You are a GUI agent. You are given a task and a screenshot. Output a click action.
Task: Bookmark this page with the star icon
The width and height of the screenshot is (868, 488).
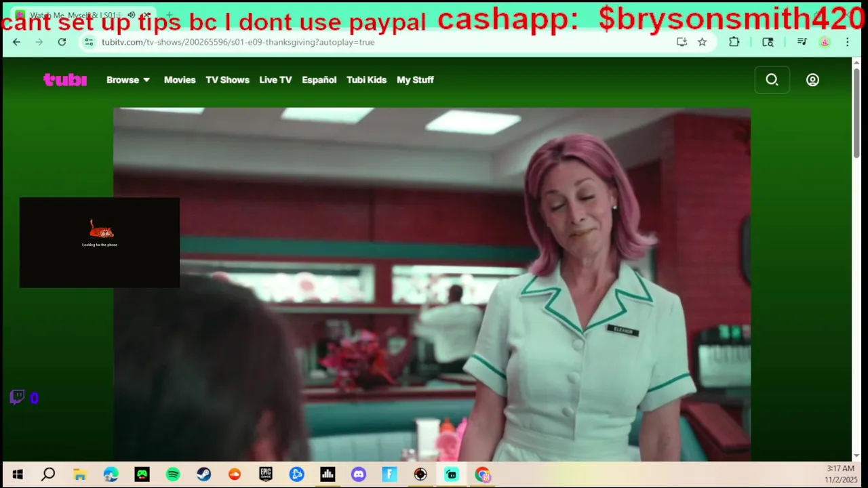coord(703,42)
